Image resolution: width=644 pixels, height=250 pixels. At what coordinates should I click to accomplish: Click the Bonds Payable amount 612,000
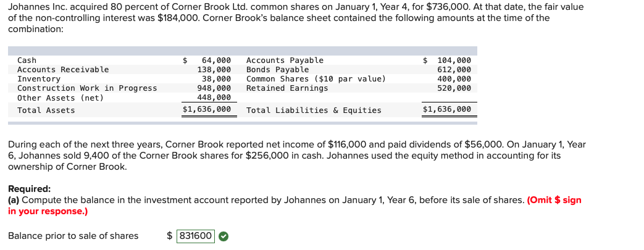(x=454, y=70)
